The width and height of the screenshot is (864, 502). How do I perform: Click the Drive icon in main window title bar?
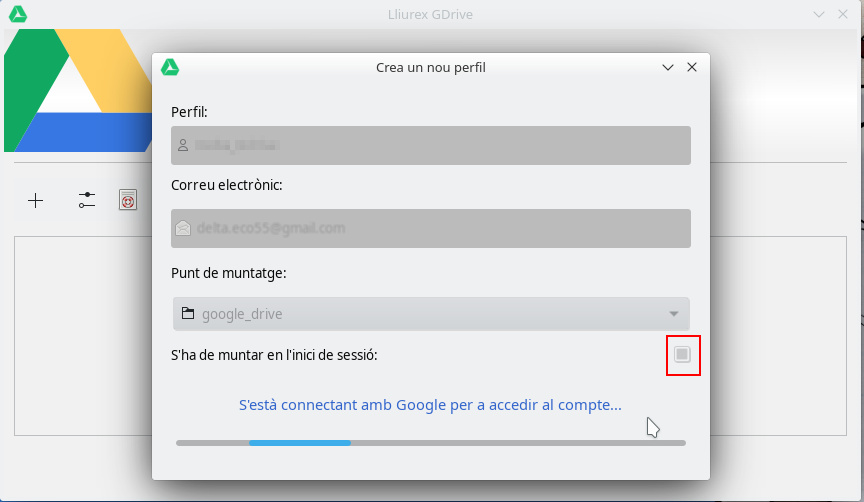tap(17, 14)
